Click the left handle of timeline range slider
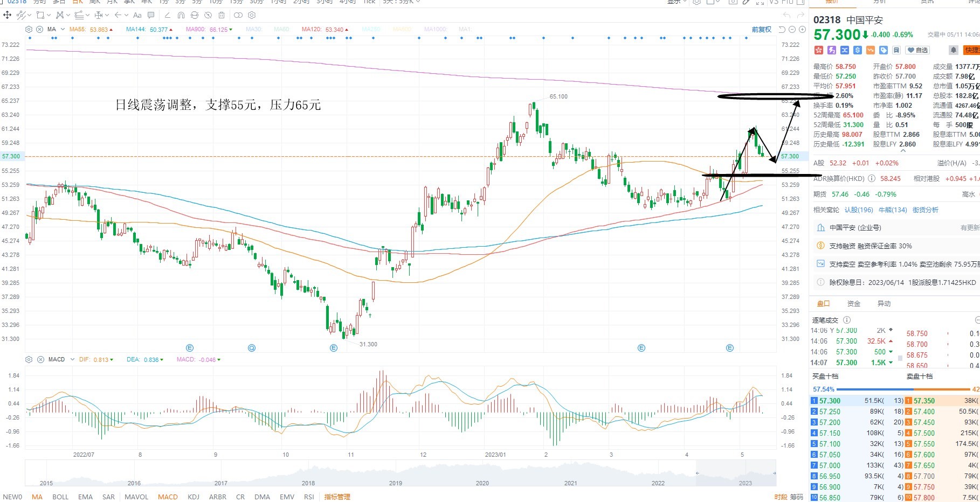980x502 pixels. coord(698,473)
